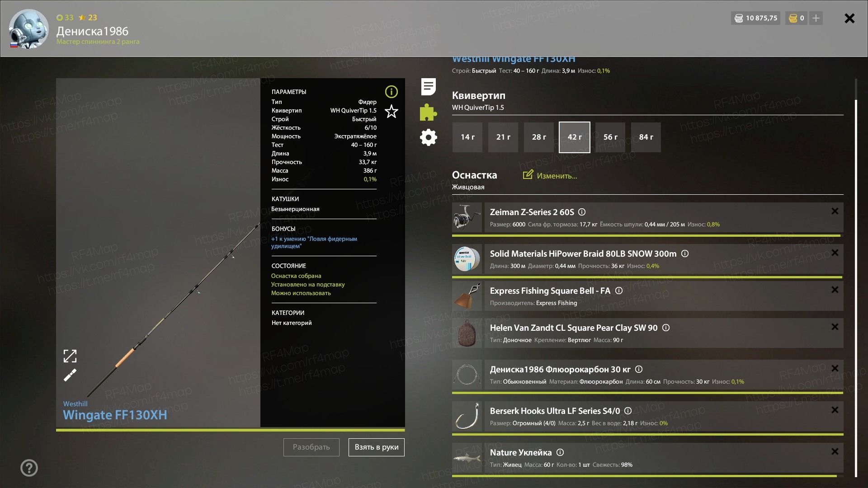Remove Express Fishing Square Bell from rig

point(835,290)
